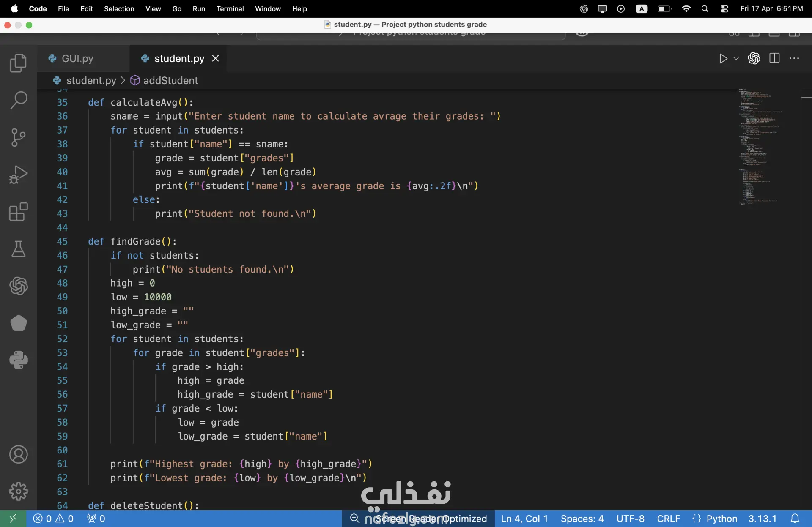Screen dimensions: 812x527
Task: Open screen mirroring menu bar icon
Action: [x=602, y=8]
